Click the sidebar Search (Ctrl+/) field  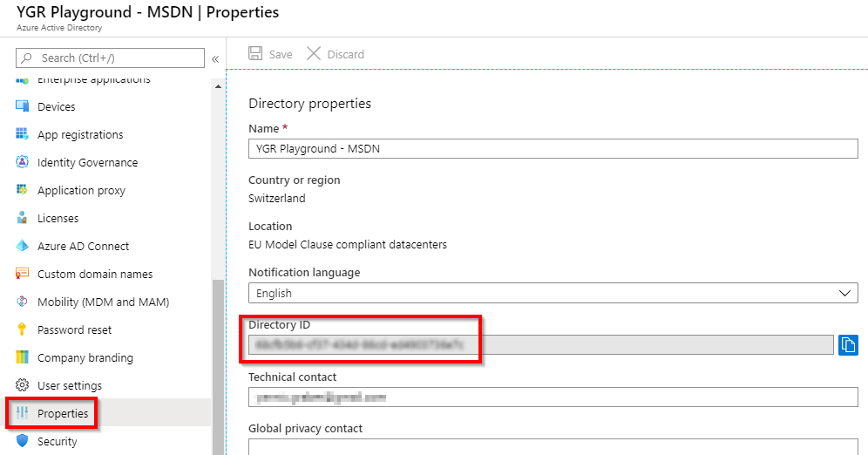[110, 58]
